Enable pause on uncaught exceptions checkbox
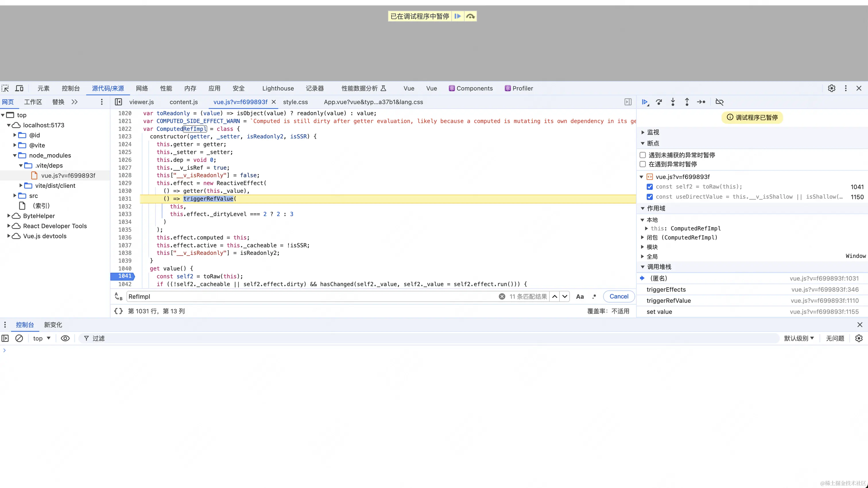 [643, 155]
